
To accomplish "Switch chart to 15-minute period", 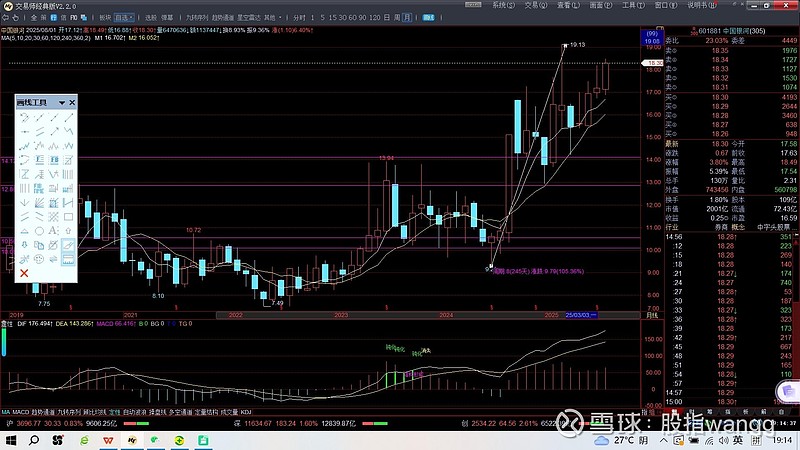I will (x=332, y=17).
